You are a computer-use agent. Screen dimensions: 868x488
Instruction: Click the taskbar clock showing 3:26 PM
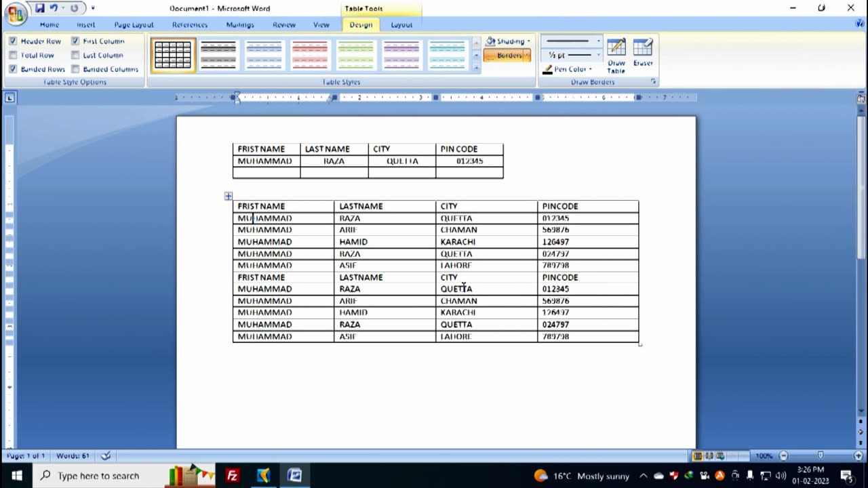[811, 475]
